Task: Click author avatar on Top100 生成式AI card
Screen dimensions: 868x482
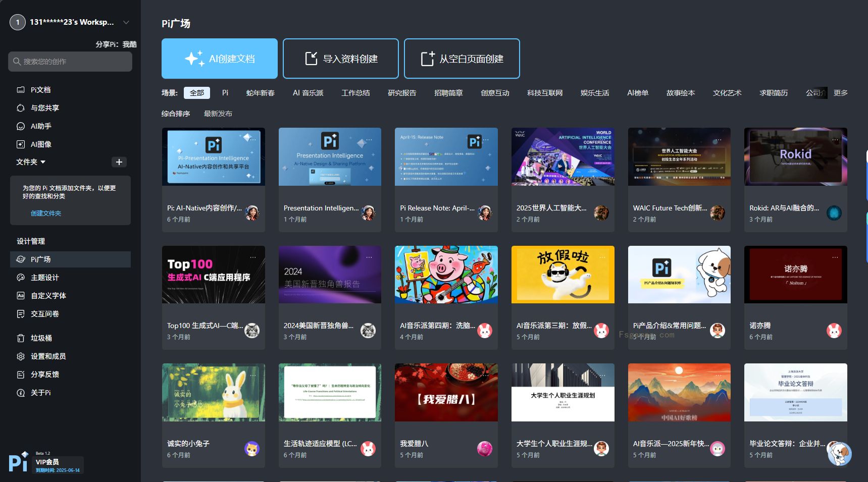Action: pyautogui.click(x=252, y=331)
